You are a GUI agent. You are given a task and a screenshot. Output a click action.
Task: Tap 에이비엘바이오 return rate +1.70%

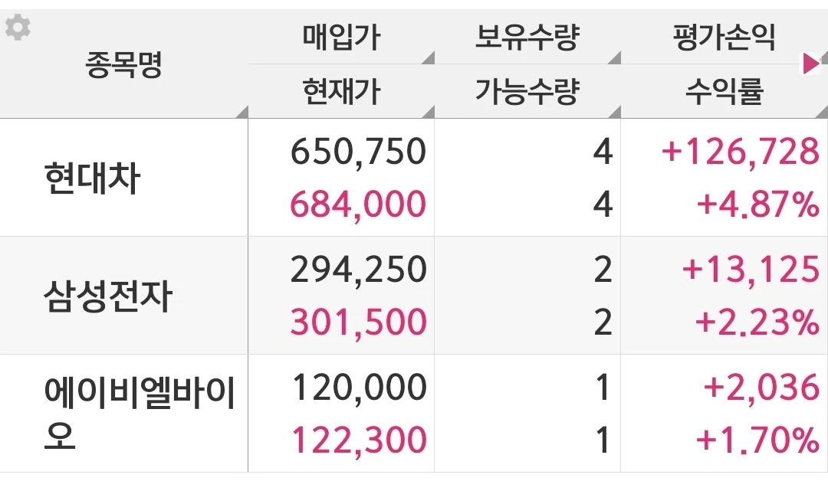tap(757, 440)
